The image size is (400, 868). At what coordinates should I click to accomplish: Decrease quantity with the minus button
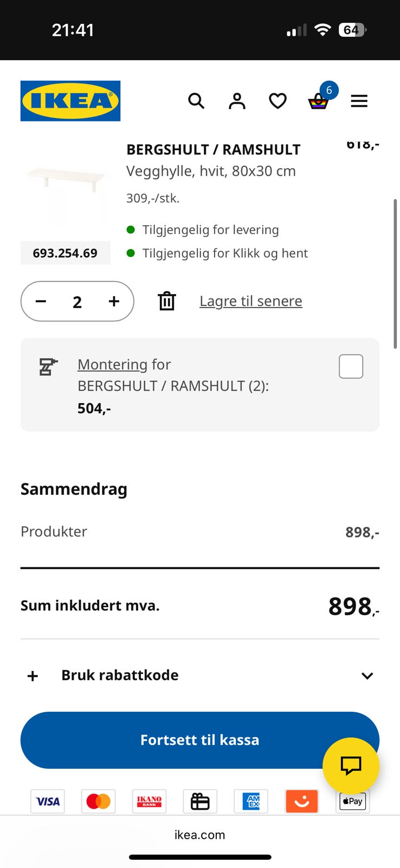[41, 301]
